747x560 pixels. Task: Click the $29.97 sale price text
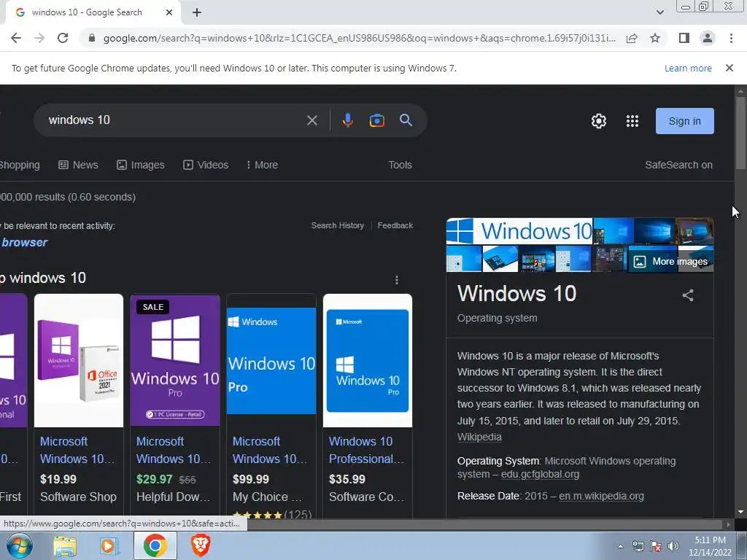coord(155,479)
